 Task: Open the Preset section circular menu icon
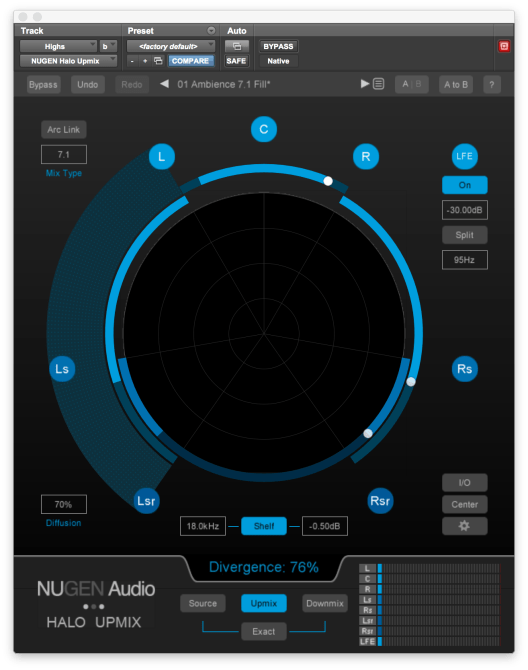pos(211,30)
